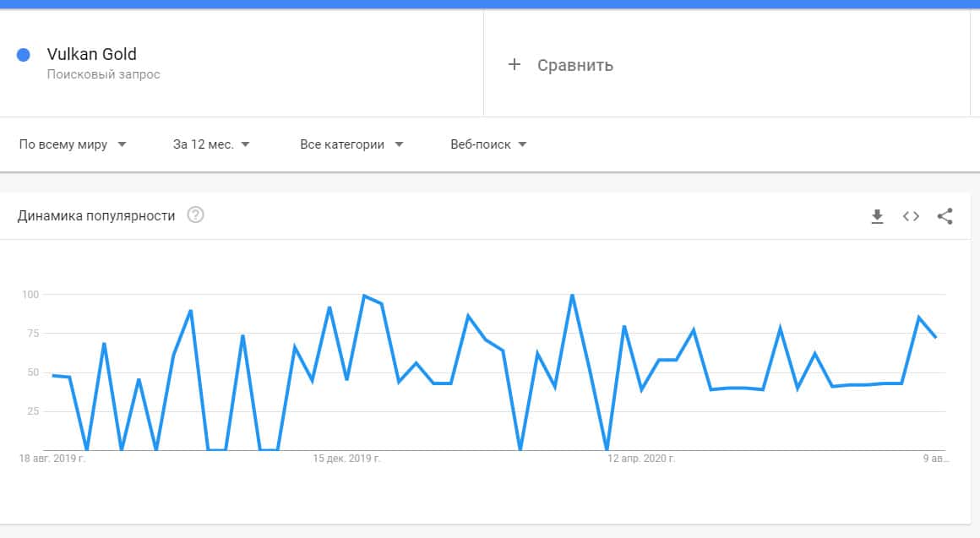Click the Сравнить compare button

(x=574, y=65)
